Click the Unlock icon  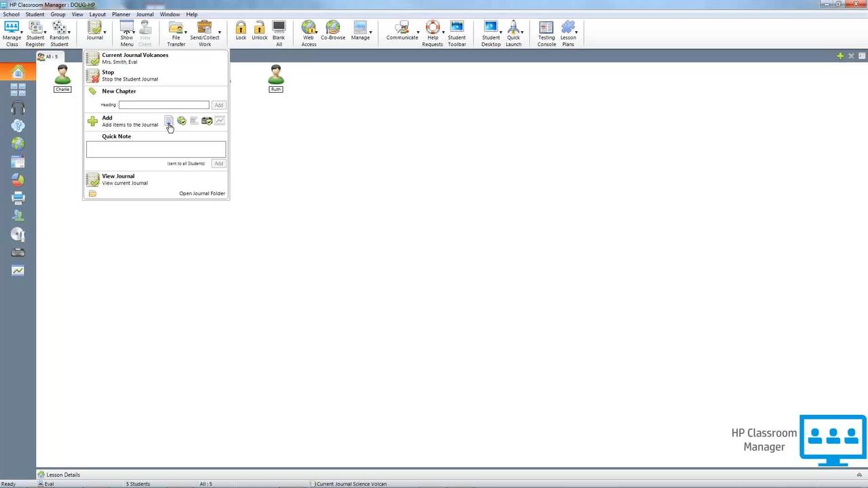pos(260,30)
